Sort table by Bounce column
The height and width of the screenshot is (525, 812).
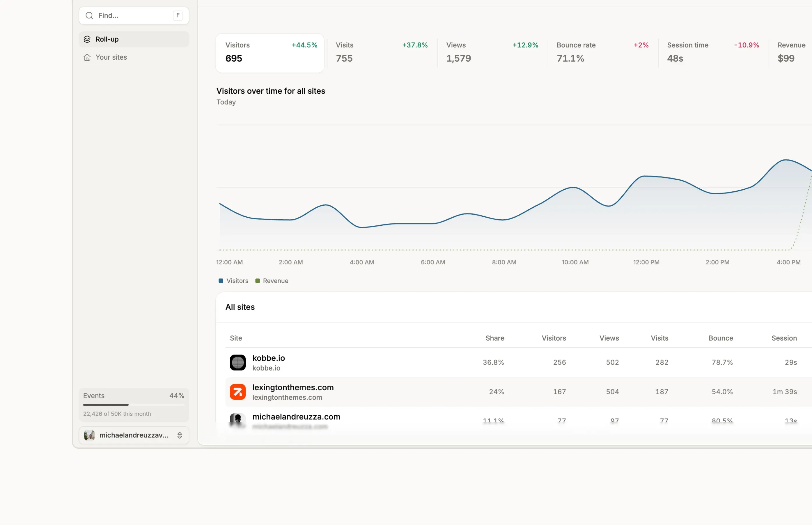[721, 338]
